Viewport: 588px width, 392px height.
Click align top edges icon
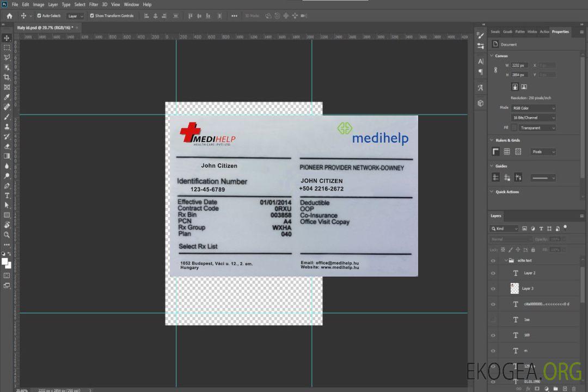(190, 16)
